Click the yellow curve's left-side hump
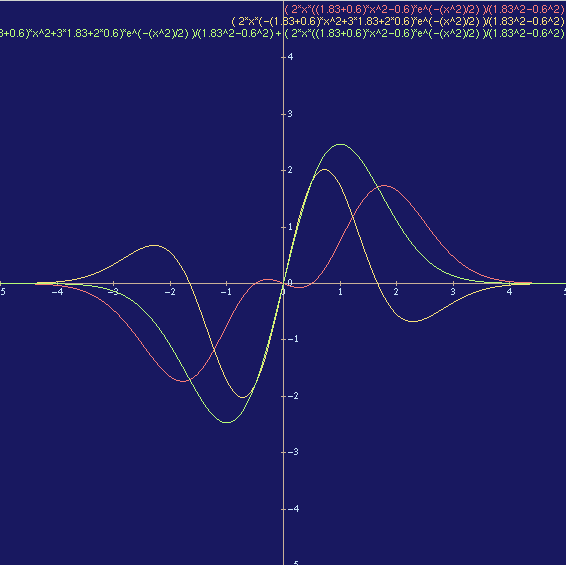This screenshot has height=565, width=566. tap(154, 245)
